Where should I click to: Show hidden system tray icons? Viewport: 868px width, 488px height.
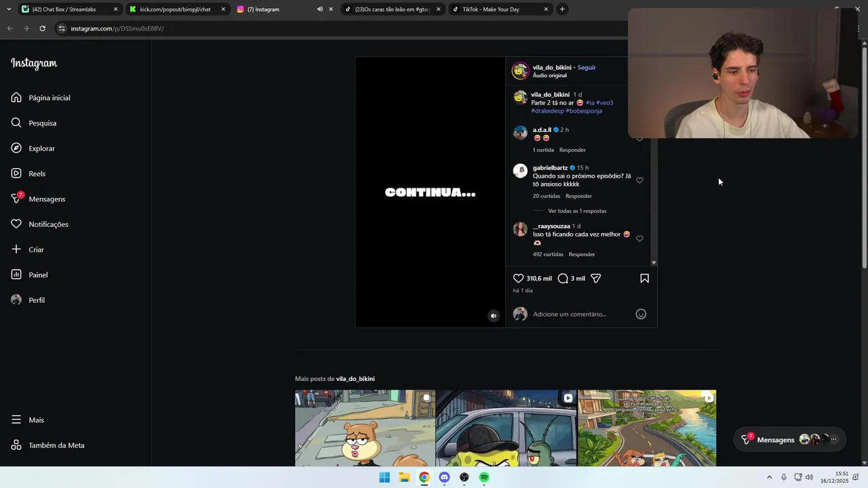(x=769, y=477)
